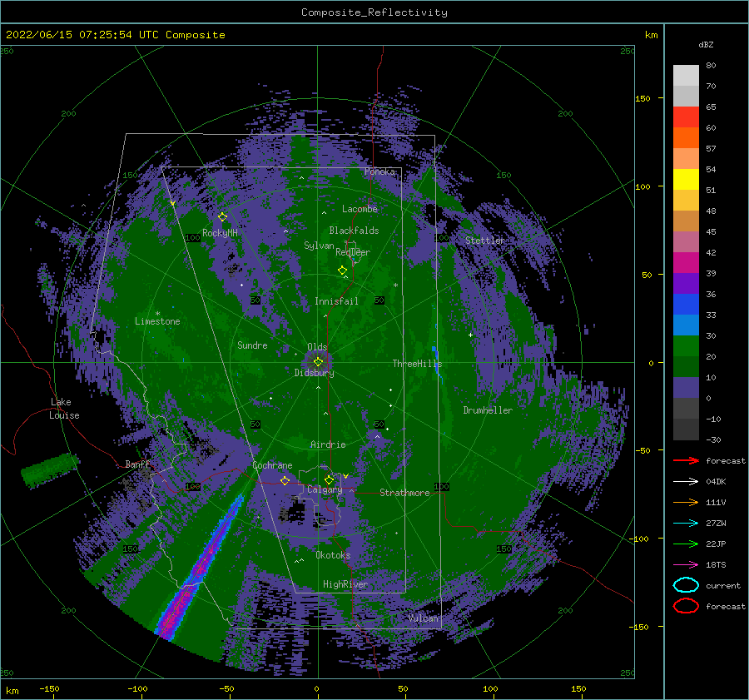Click the Vulcan label

(x=423, y=618)
